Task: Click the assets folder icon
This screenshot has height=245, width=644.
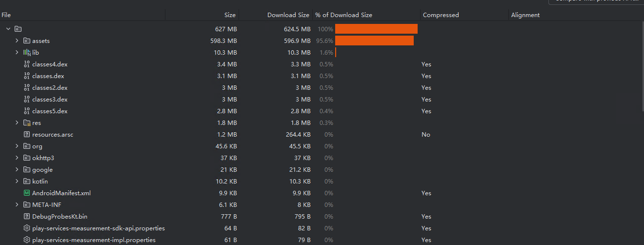Action: point(27,41)
